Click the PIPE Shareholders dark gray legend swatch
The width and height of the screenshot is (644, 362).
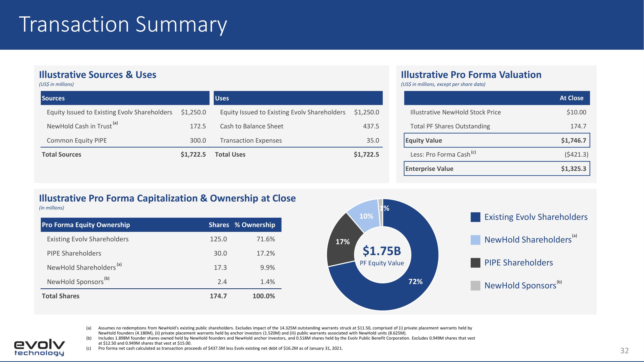coord(475,263)
